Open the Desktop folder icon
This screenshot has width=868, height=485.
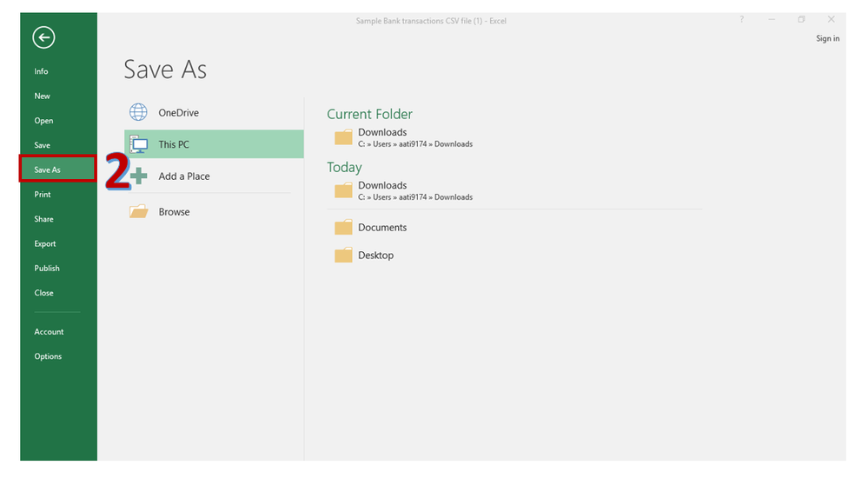pos(344,256)
